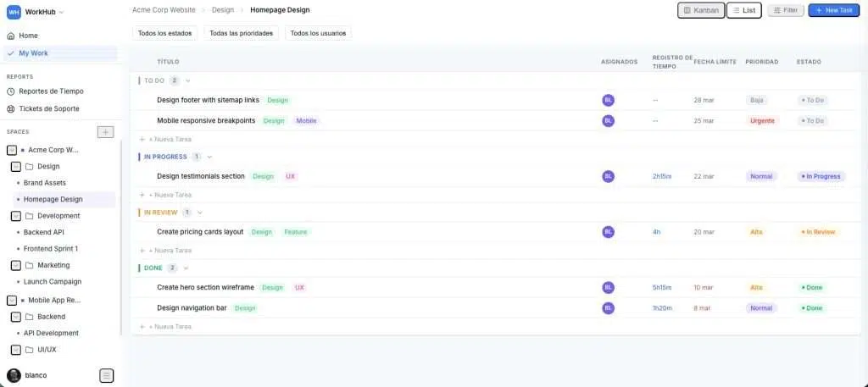Switch to Kanban view
This screenshot has width=868, height=387.
(x=701, y=10)
